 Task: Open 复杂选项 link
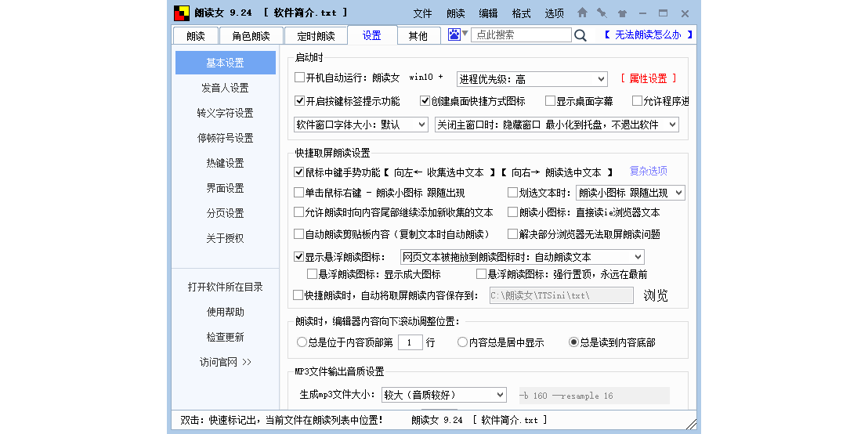coord(648,171)
